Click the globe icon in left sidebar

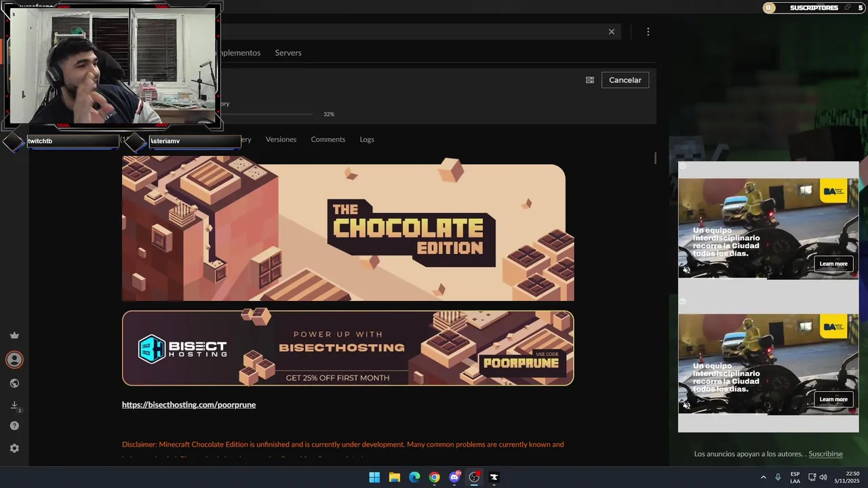pos(14,383)
